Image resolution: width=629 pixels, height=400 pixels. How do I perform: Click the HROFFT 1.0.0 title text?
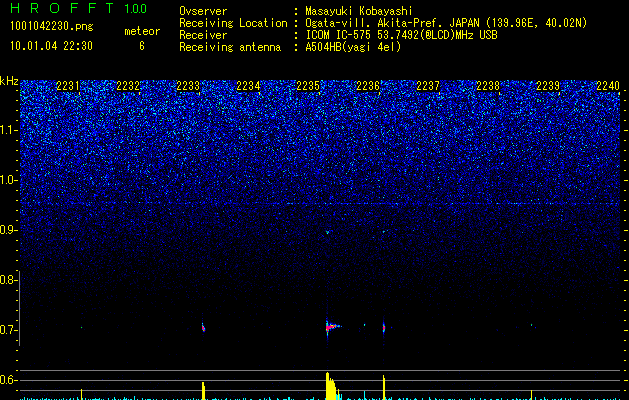pyautogui.click(x=78, y=8)
